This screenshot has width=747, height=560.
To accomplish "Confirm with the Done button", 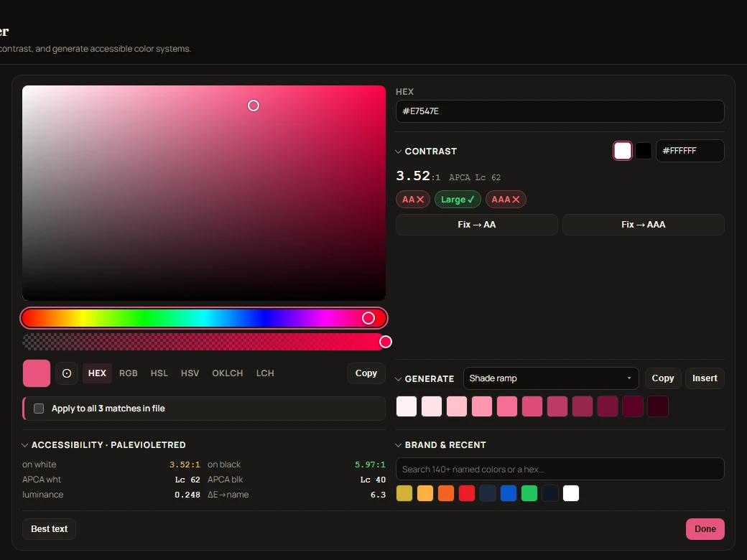I will click(x=705, y=529).
